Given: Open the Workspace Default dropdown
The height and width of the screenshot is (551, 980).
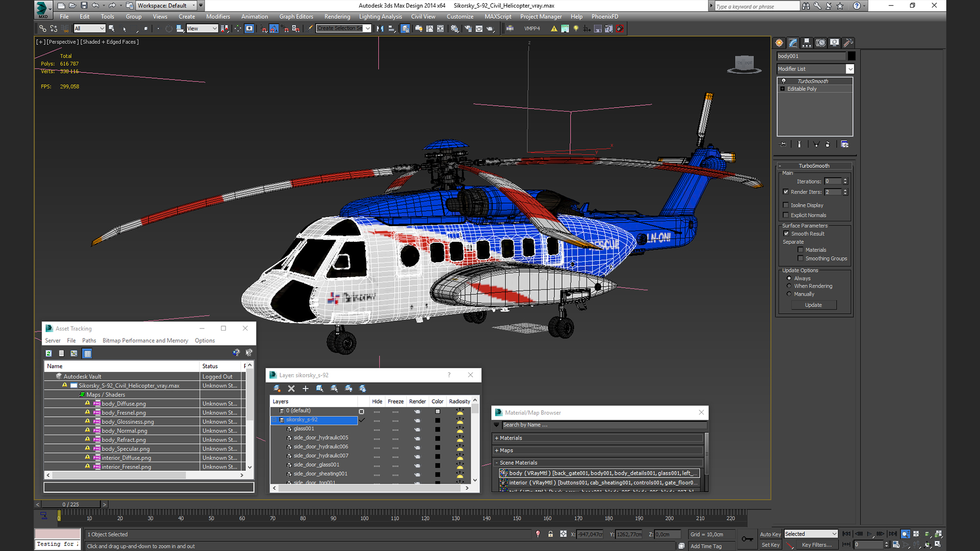Looking at the screenshot, I should [x=166, y=6].
